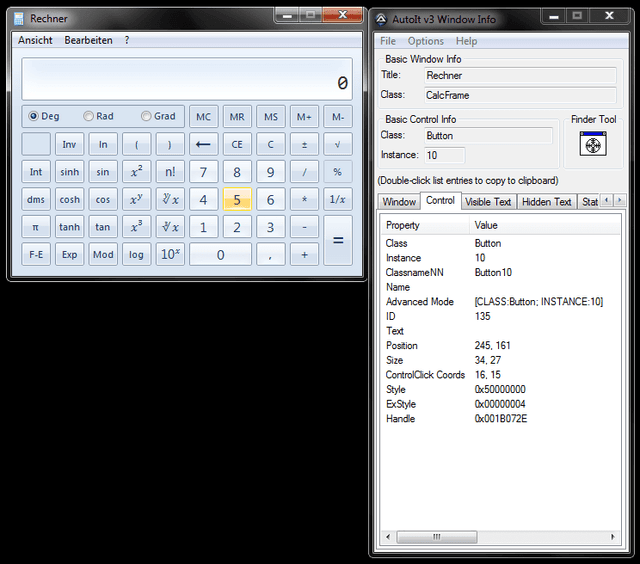Open the Options menu in AutoIt
The image size is (640, 564).
point(425,41)
